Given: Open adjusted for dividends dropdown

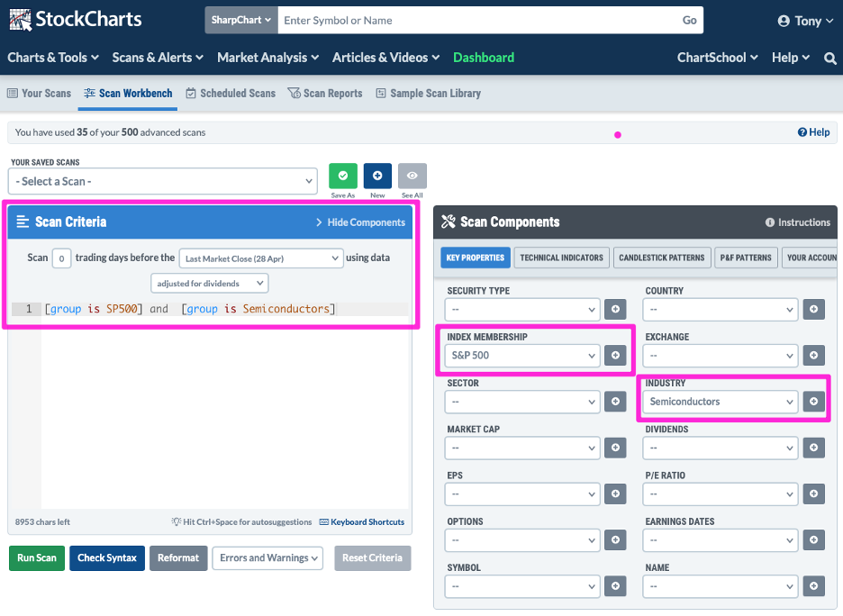Looking at the screenshot, I should [x=210, y=284].
